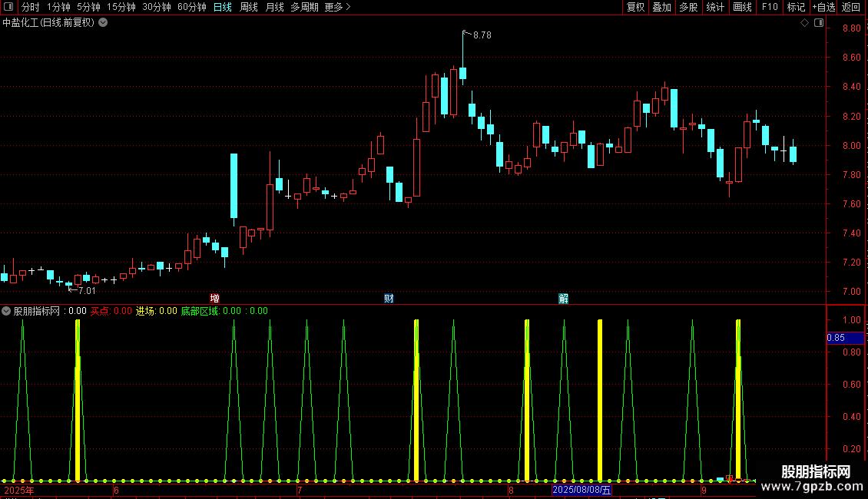Viewport: 868px width, 499px height.
Task: Click the 股朋指标网 indicator name
Action: click(37, 311)
